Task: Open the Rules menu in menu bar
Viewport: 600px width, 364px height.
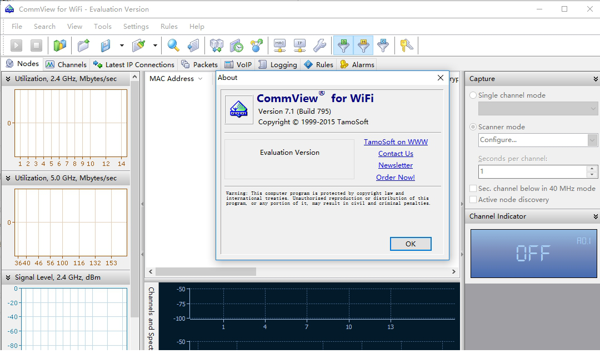Action: click(169, 27)
